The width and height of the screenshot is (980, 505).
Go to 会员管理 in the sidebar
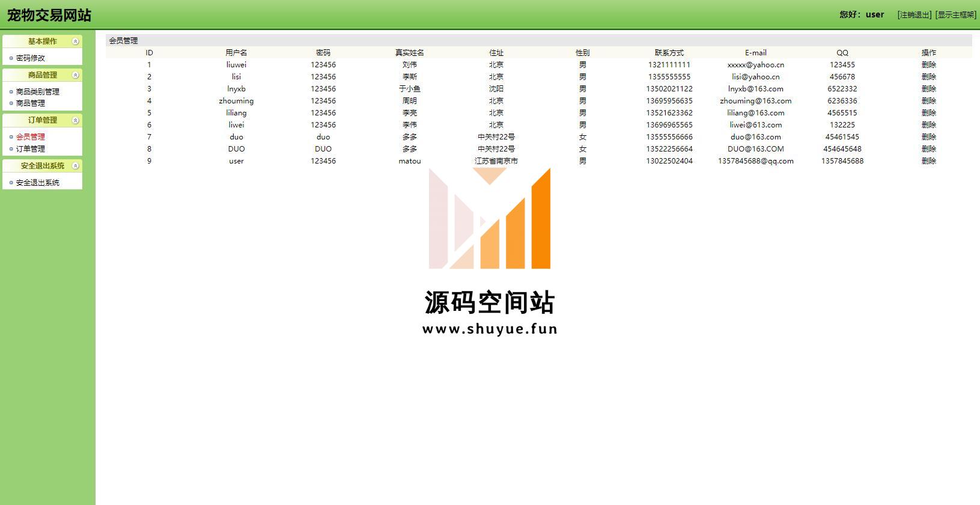(x=31, y=137)
